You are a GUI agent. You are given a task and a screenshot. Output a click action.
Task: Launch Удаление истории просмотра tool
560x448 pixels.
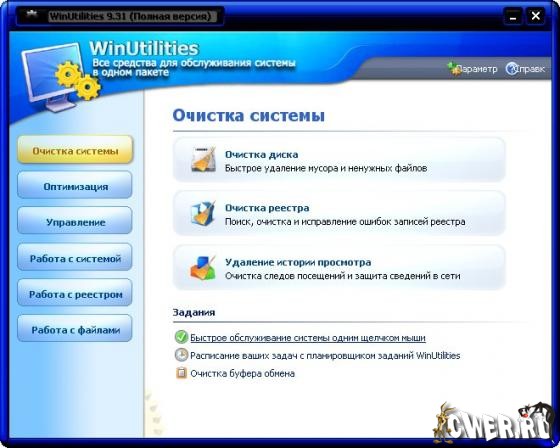[x=339, y=268]
